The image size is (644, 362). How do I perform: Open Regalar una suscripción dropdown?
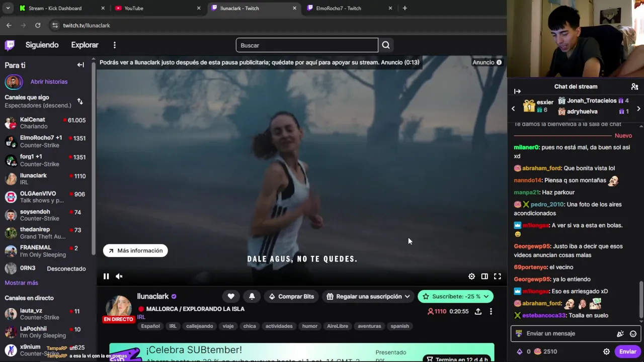[368, 297]
